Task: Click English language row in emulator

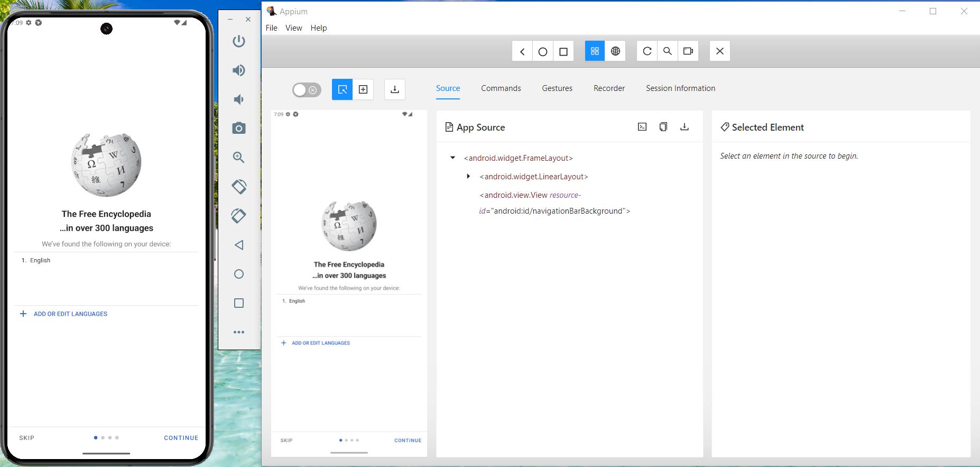Action: 106,260
